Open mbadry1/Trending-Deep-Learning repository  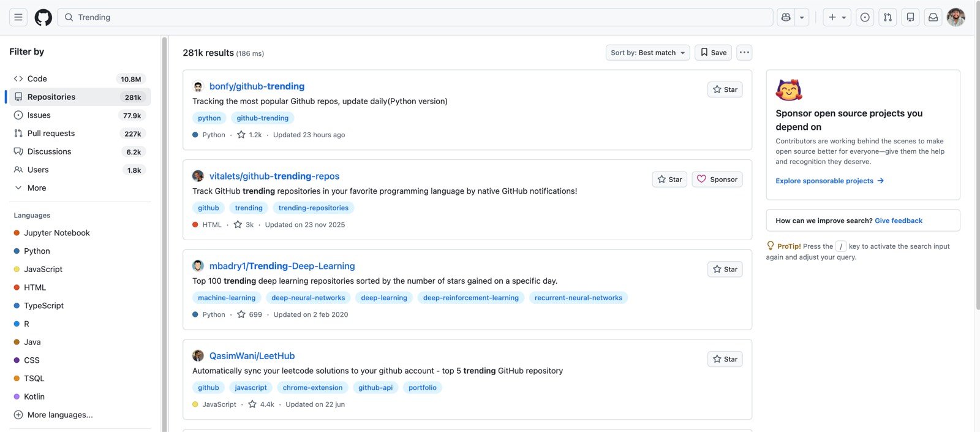coord(282,266)
